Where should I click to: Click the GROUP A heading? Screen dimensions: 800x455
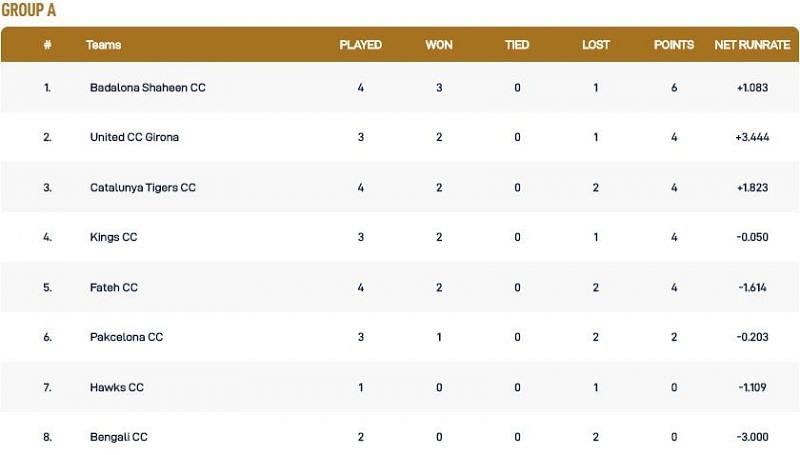(x=28, y=10)
